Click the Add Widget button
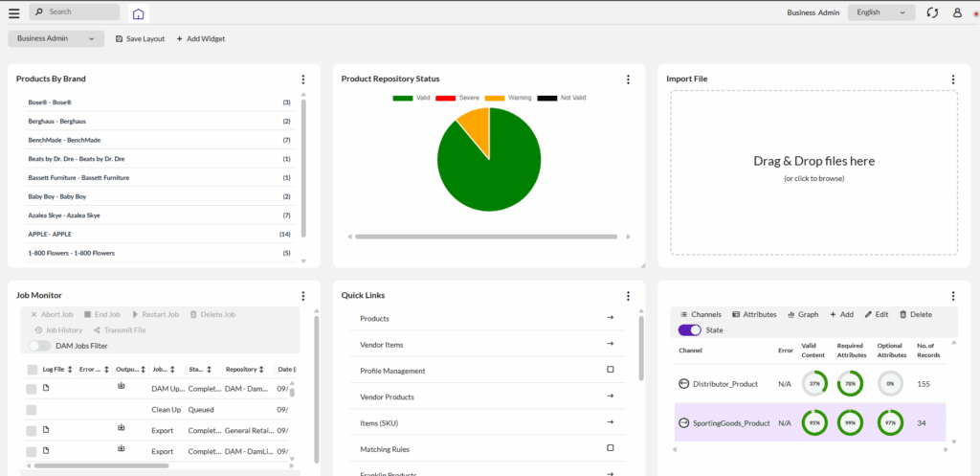980x476 pixels. point(200,38)
